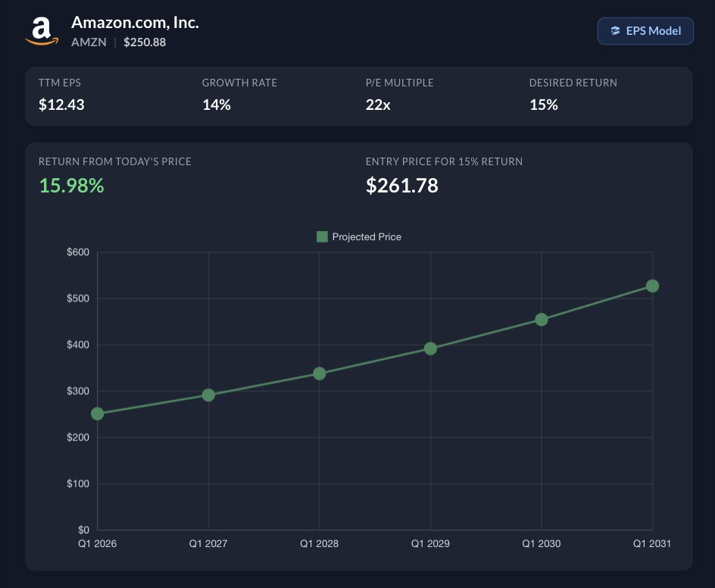
Task: Click the $0 y-axis label
Action: tap(83, 530)
